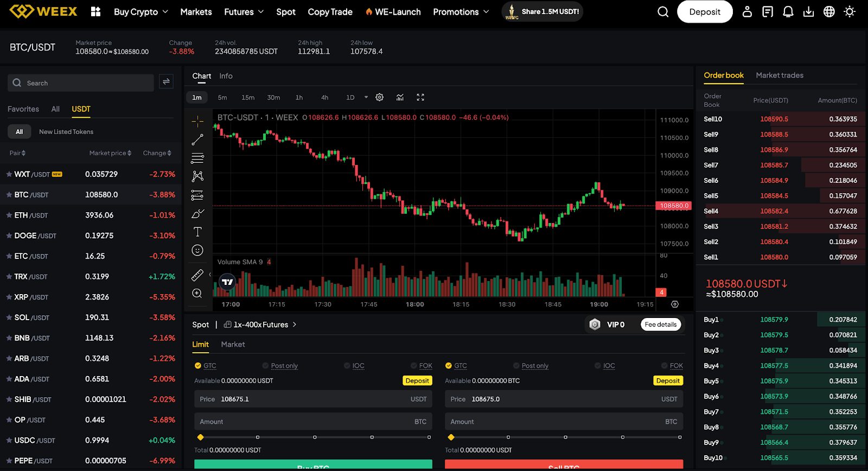Toggle light/dark theme icon
The width and height of the screenshot is (868, 471).
pos(850,11)
